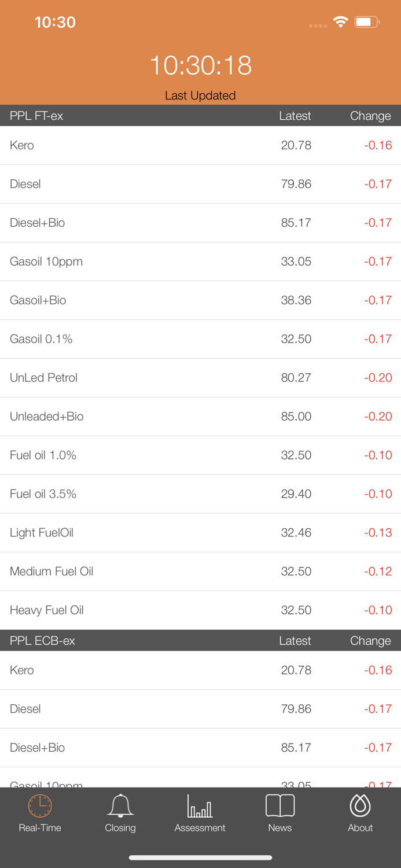
Task: Open the Assessment bar-chart icon
Action: pos(200,806)
